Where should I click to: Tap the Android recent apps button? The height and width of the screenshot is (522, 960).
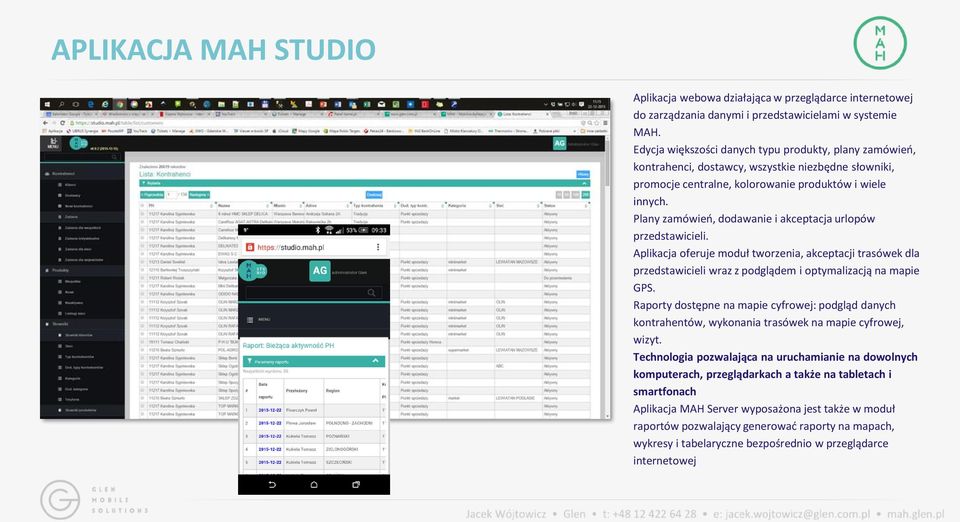coord(356,485)
